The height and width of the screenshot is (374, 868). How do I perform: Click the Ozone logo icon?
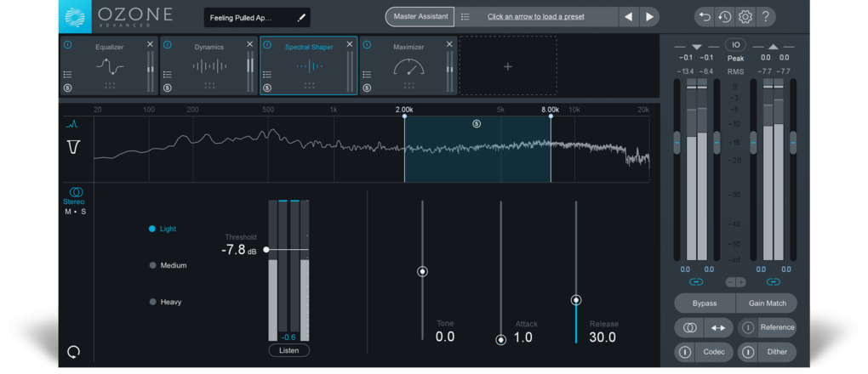tap(75, 17)
